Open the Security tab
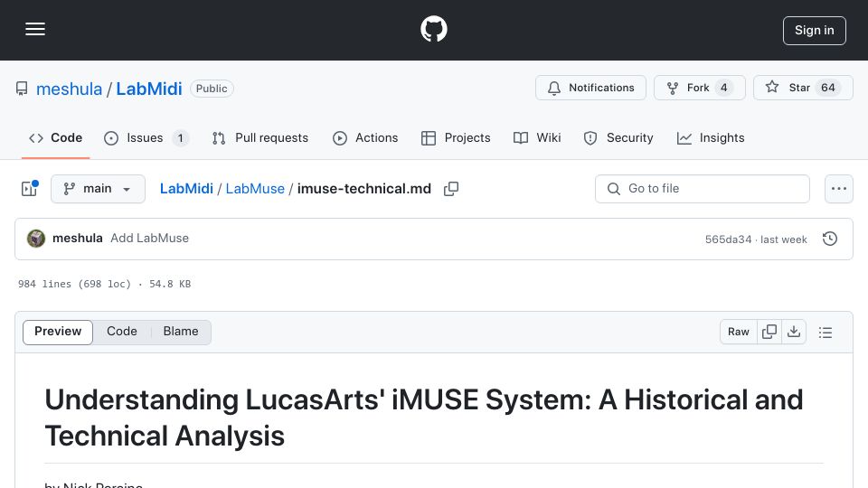 point(618,137)
